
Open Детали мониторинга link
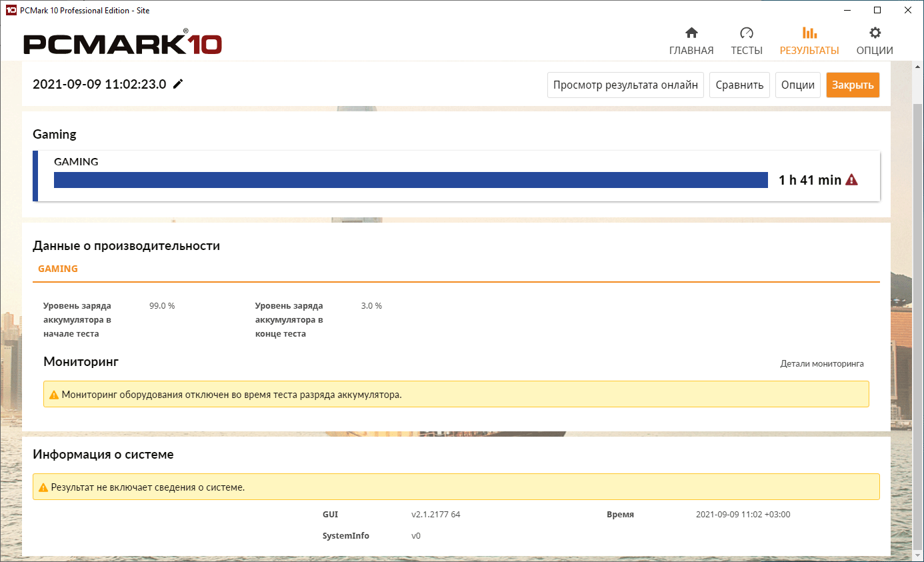tap(822, 364)
